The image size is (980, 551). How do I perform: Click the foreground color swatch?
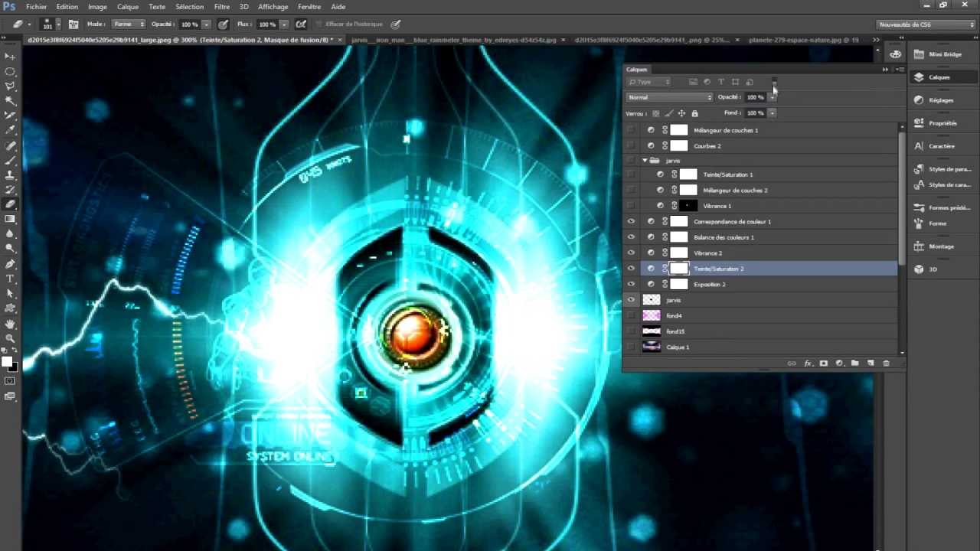(7, 361)
